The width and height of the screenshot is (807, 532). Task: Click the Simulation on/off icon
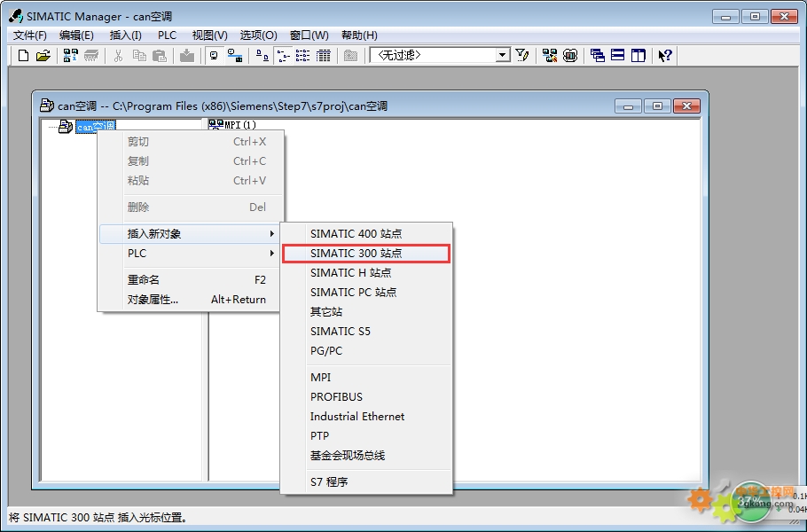point(570,56)
